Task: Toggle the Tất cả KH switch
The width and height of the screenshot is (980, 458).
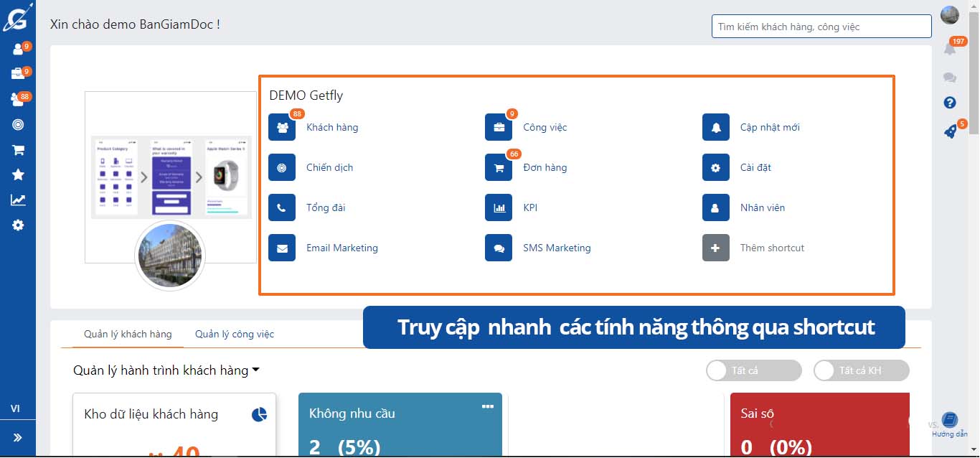Action: click(862, 370)
